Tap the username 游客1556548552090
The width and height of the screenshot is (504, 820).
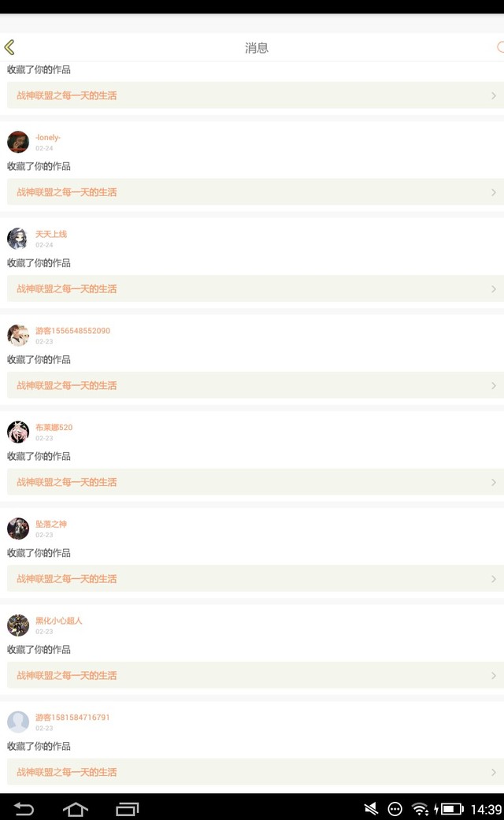click(x=72, y=331)
